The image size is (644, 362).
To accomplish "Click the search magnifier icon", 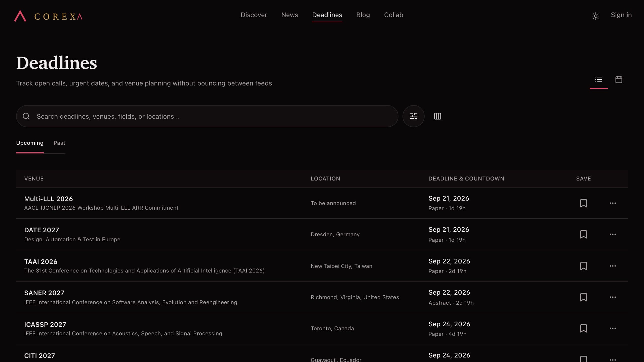I will coord(26,116).
